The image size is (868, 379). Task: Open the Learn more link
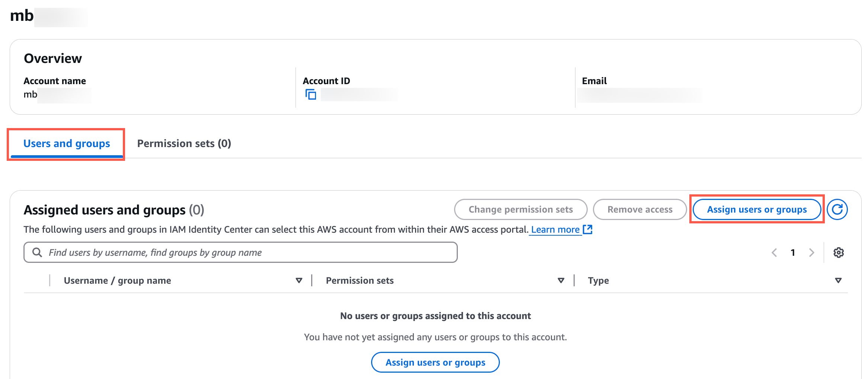555,230
